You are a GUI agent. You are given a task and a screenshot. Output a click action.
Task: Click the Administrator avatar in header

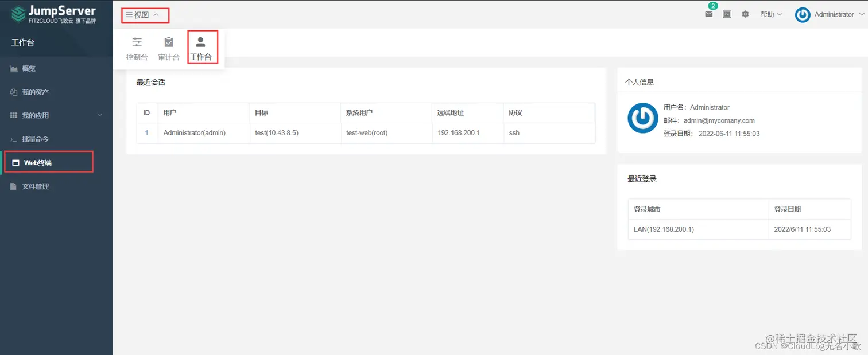coord(803,15)
